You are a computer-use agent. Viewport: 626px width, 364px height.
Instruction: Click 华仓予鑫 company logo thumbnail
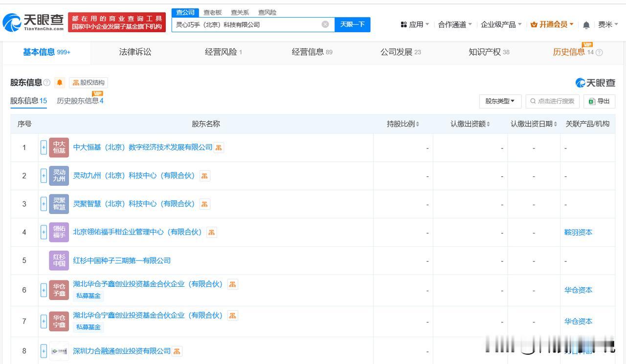pos(59,290)
